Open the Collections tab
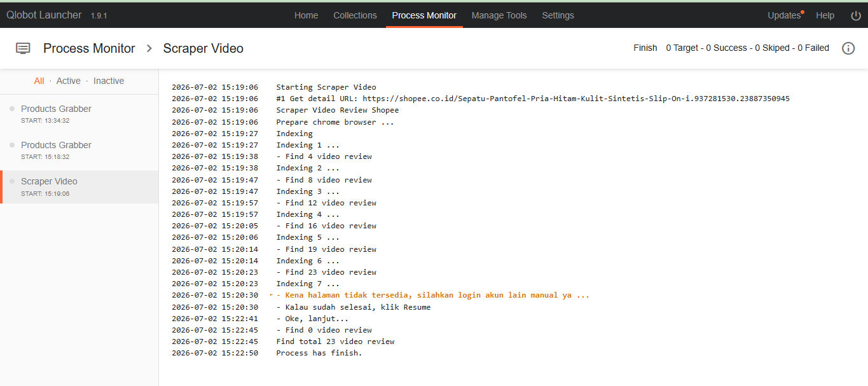The width and height of the screenshot is (868, 386). [x=355, y=15]
